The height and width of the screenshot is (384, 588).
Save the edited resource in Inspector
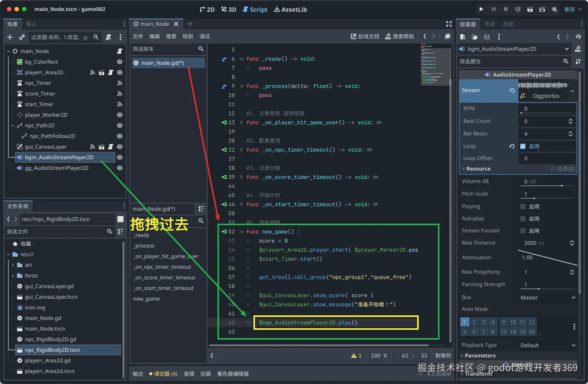click(x=487, y=37)
